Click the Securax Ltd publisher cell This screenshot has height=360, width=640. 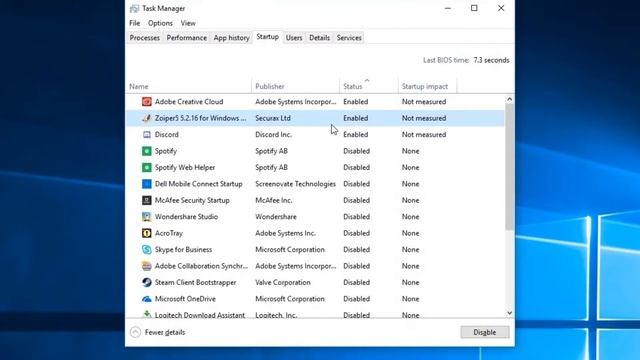coord(273,118)
